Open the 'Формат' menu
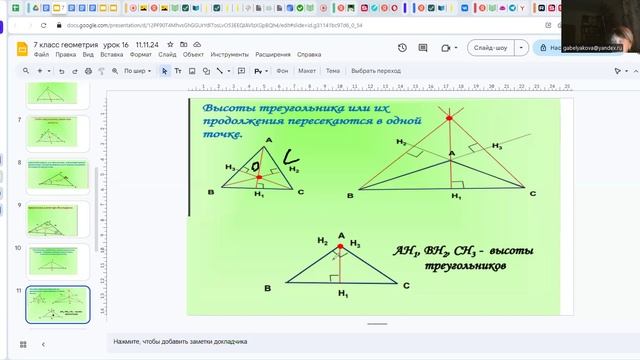Viewport: 640px width, 360px height. [141, 54]
